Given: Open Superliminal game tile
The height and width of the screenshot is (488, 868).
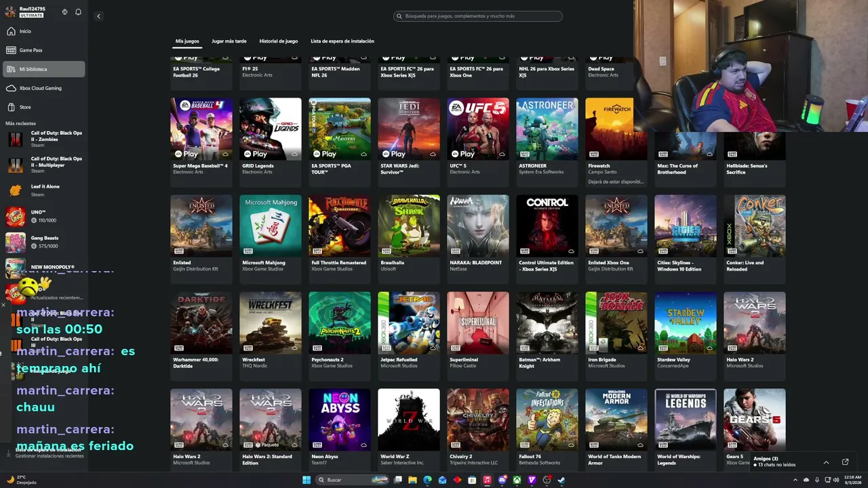Looking at the screenshot, I should (478, 336).
